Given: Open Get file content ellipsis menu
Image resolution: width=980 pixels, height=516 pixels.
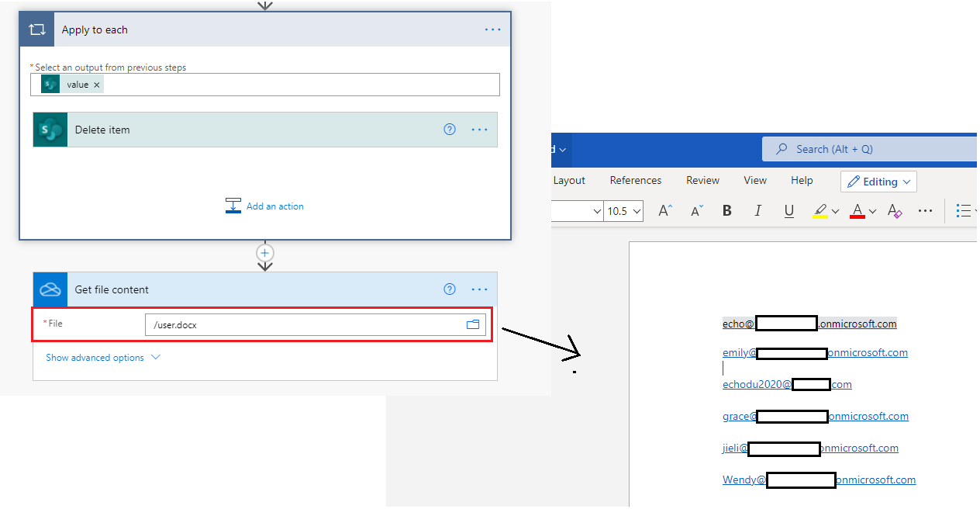Looking at the screenshot, I should 480,289.
